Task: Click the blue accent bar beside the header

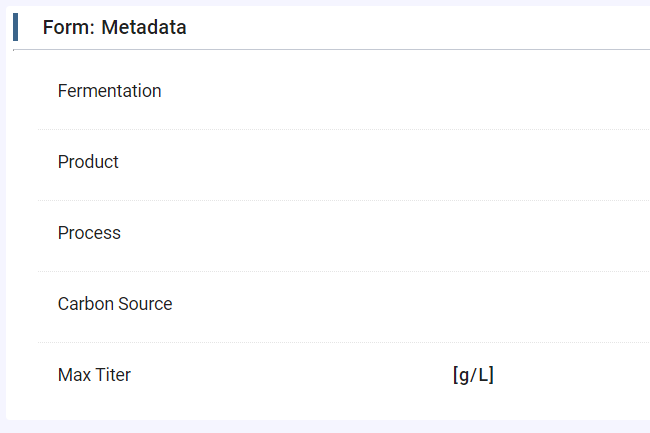Action: 16,27
